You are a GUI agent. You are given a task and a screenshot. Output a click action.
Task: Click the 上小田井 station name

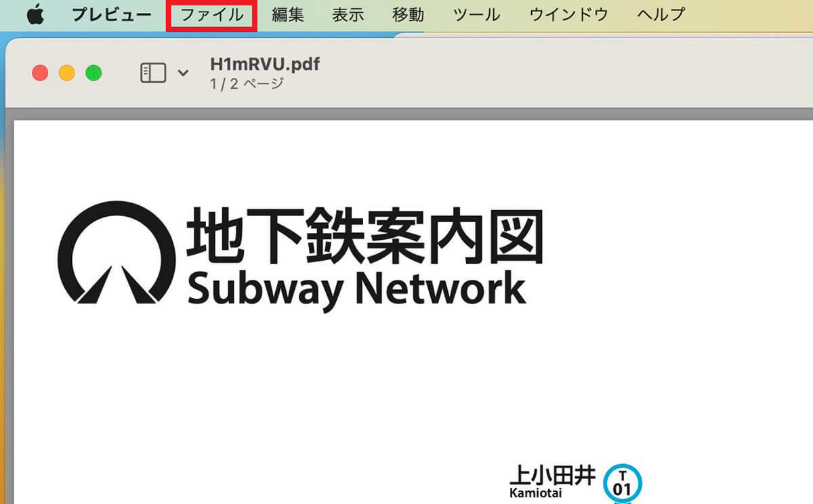[x=552, y=475]
